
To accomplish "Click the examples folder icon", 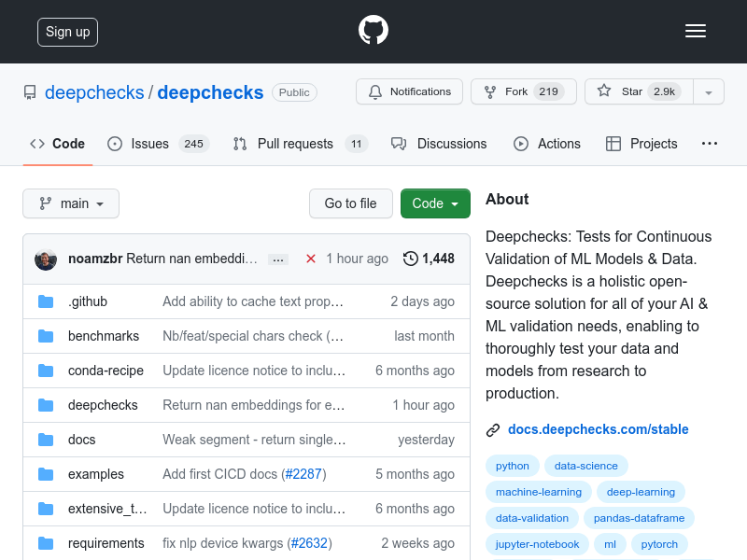I will [x=46, y=474].
